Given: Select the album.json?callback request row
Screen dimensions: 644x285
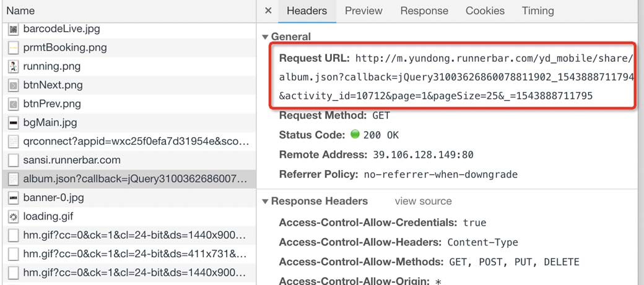Looking at the screenshot, I should coord(129,179).
